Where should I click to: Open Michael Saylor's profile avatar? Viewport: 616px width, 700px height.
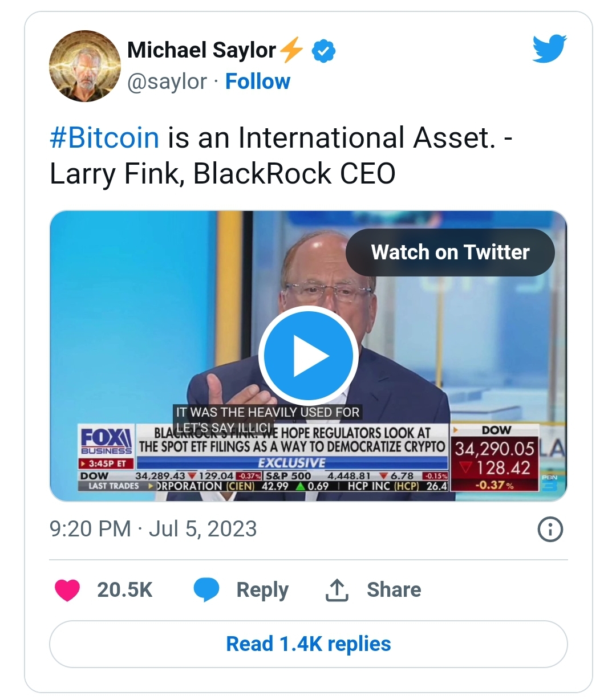pos(85,66)
